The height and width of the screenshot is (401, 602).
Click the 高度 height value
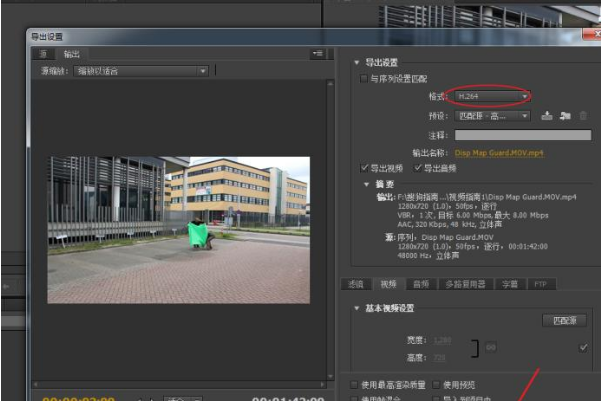point(439,358)
